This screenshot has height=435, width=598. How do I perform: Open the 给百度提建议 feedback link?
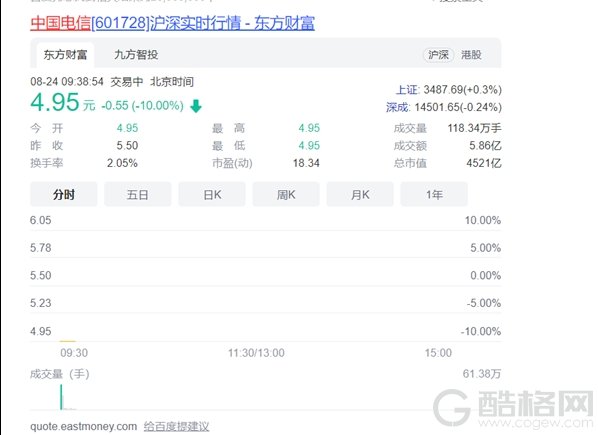(176, 426)
